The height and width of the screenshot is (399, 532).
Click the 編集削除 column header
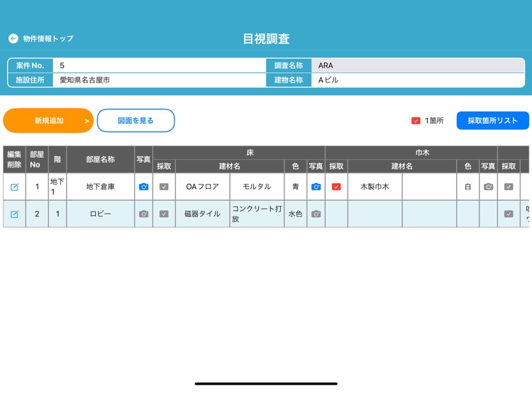[x=14, y=159]
